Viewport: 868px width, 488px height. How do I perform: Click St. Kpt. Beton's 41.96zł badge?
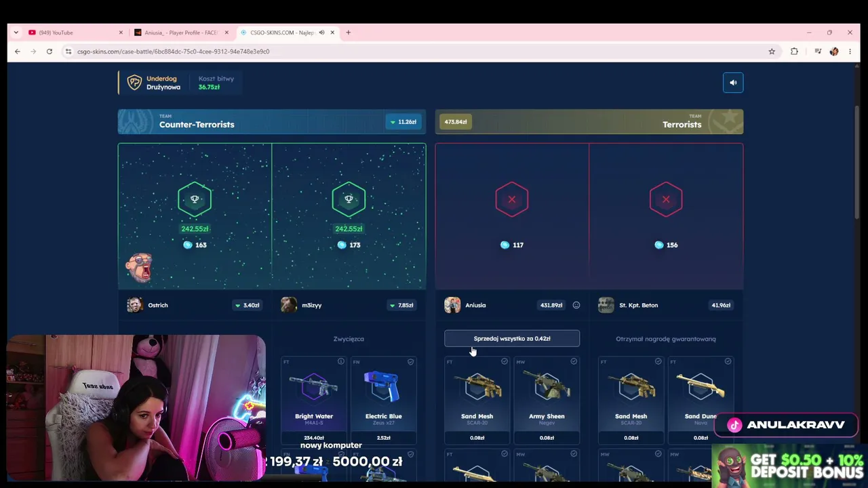pos(721,305)
